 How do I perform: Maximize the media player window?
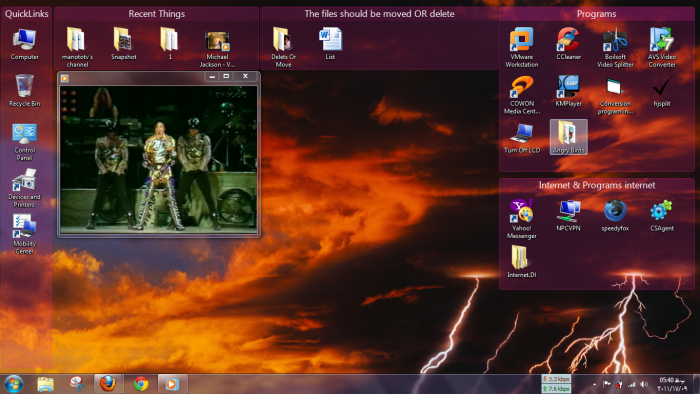(x=226, y=76)
